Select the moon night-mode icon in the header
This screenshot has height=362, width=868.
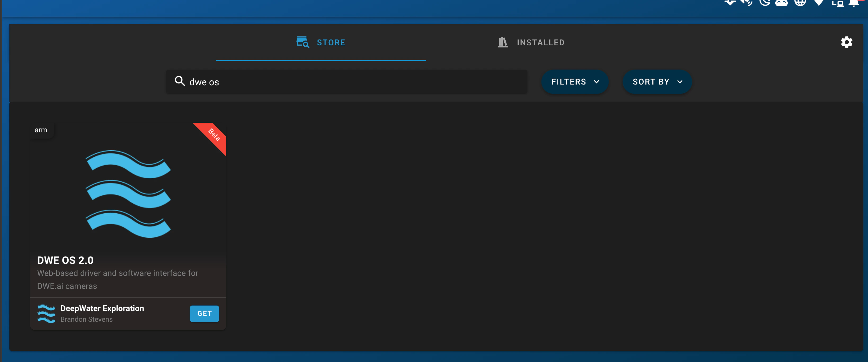click(x=765, y=3)
